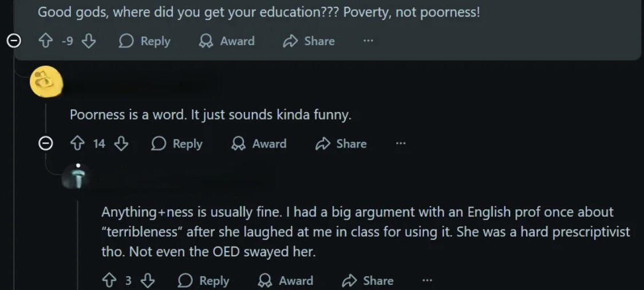
Task: Open more options on the 14-point comment
Action: (x=400, y=144)
